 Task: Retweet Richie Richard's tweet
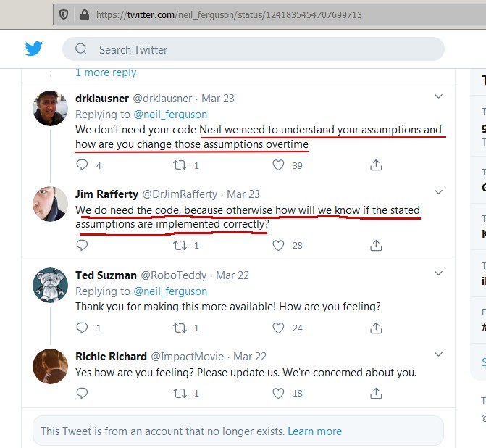[x=180, y=393]
